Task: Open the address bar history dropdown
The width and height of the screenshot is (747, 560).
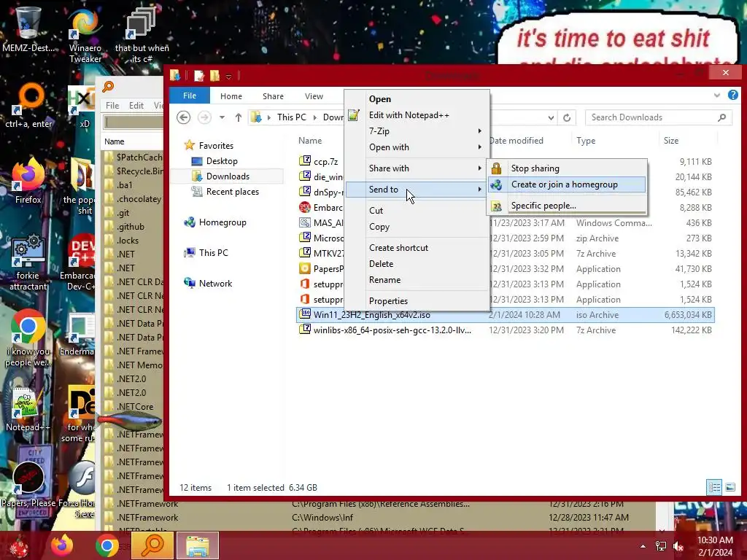Action: pos(551,117)
